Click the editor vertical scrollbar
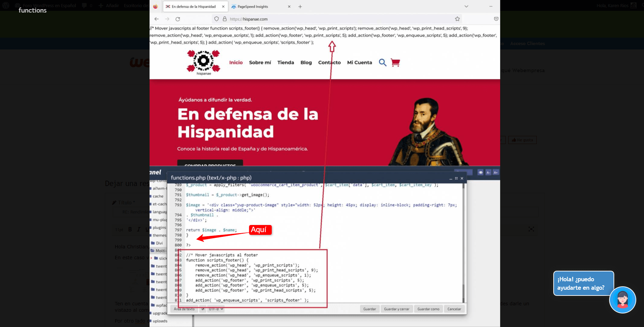 [x=464, y=243]
